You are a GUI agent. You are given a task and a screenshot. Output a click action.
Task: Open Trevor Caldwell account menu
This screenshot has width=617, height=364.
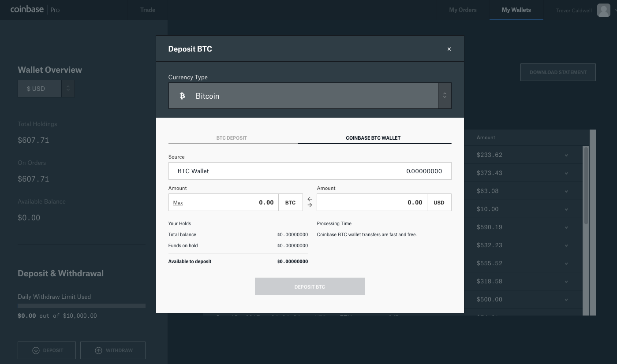(x=574, y=11)
